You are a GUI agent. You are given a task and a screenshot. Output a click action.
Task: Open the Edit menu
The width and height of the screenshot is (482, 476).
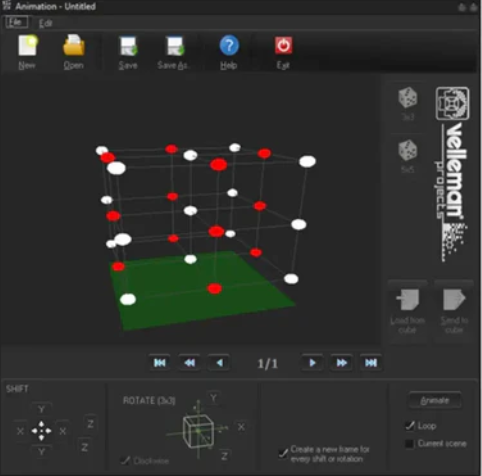pyautogui.click(x=46, y=23)
